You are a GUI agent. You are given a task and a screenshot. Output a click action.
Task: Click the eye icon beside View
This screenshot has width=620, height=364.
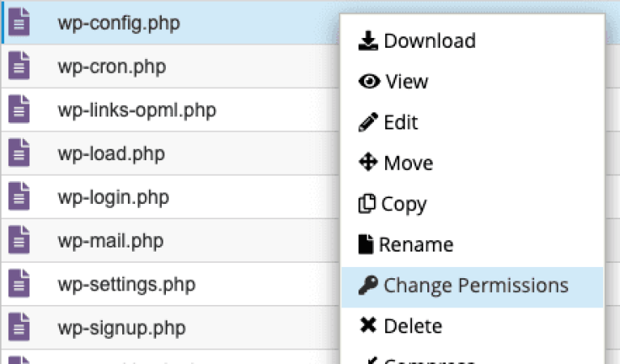(369, 82)
